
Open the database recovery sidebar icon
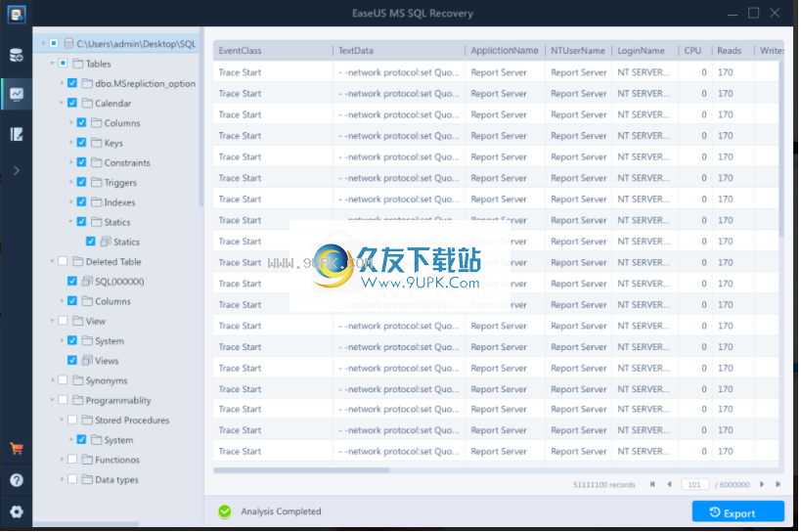click(17, 55)
